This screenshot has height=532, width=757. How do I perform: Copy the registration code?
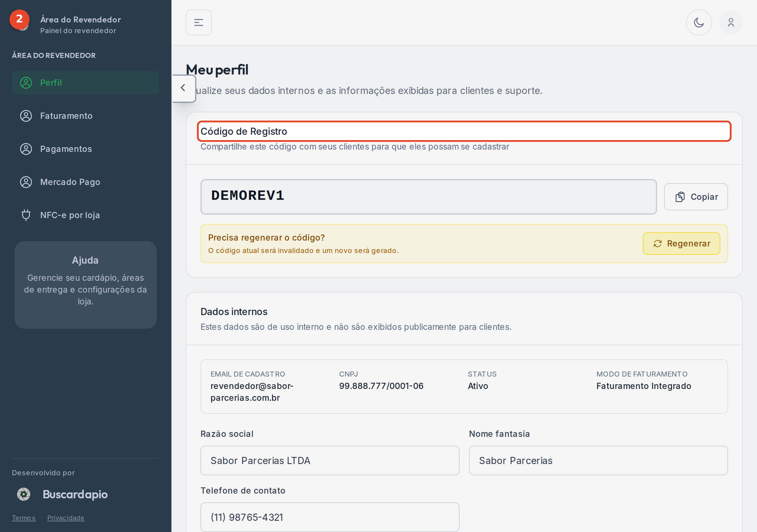(x=696, y=197)
